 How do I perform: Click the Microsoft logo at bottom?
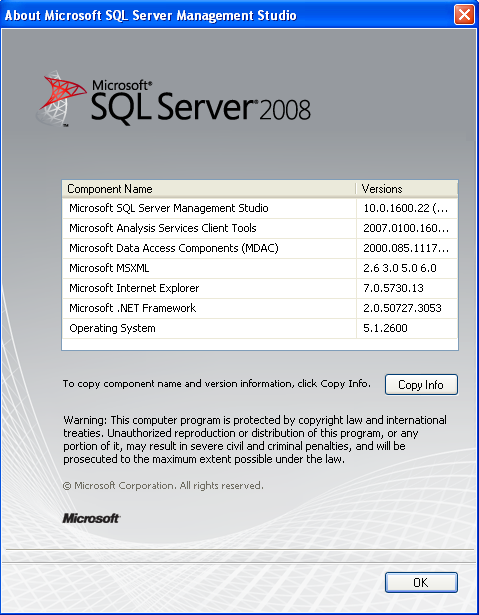(91, 519)
